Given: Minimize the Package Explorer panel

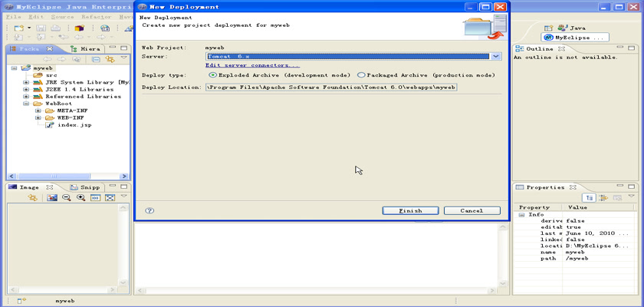Looking at the screenshot, I should point(113,48).
